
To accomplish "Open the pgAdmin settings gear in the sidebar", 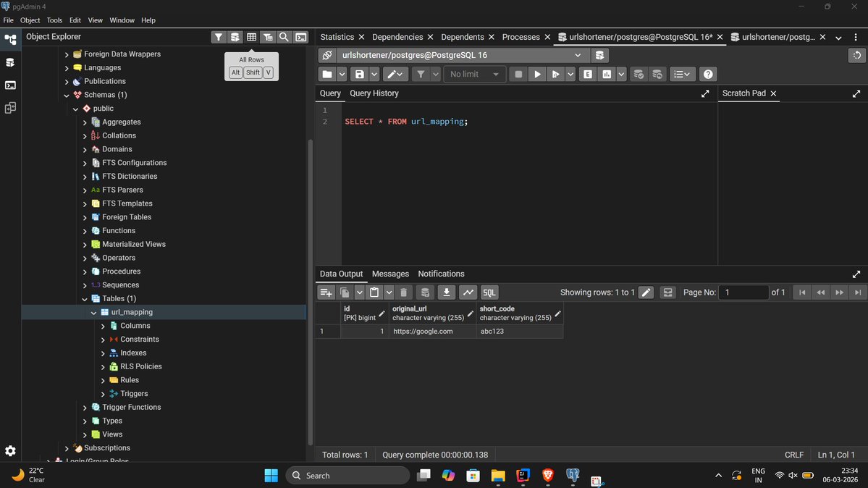I will click(10, 451).
